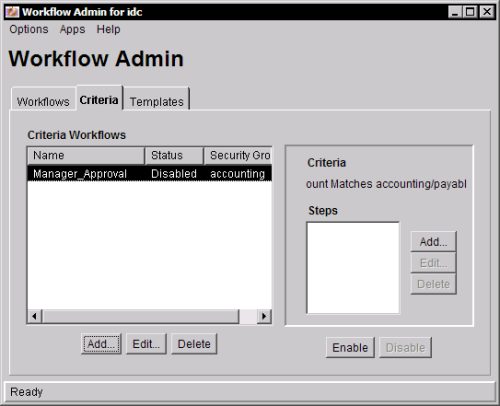Click Delete beside the Steps list
The image size is (500, 406).
(x=433, y=284)
